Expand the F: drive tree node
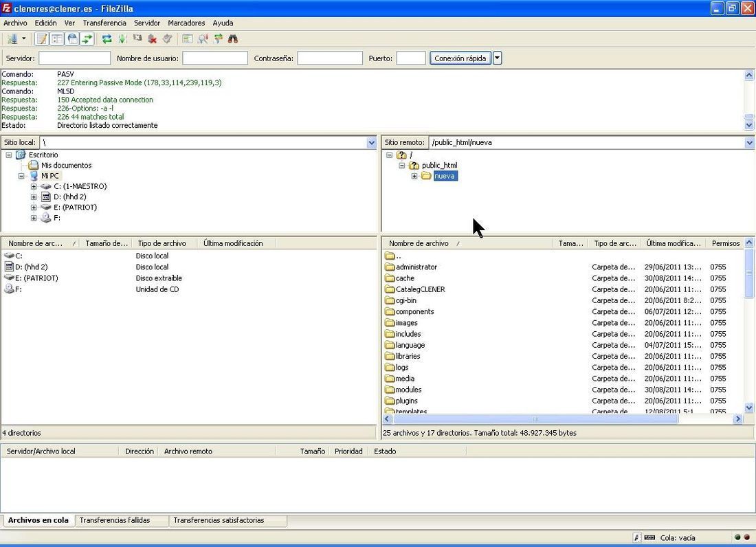The image size is (756, 547). click(x=34, y=218)
